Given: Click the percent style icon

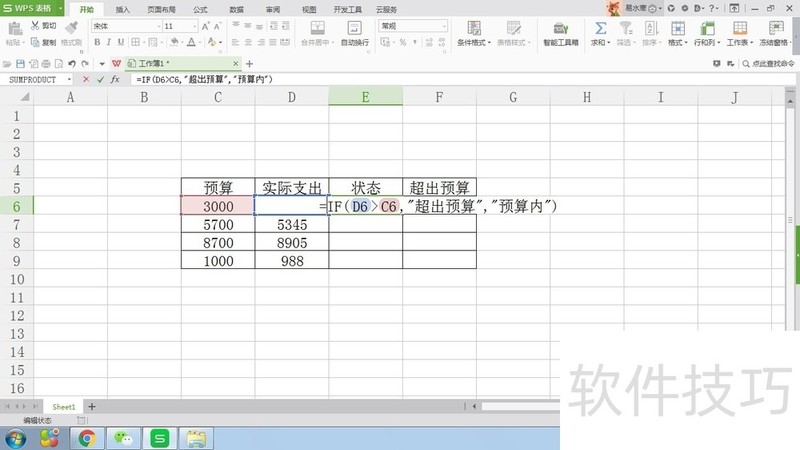Looking at the screenshot, I should click(403, 42).
